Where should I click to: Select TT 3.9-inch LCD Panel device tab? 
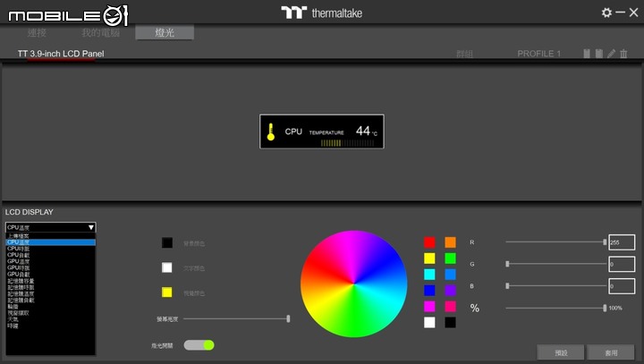tap(61, 54)
